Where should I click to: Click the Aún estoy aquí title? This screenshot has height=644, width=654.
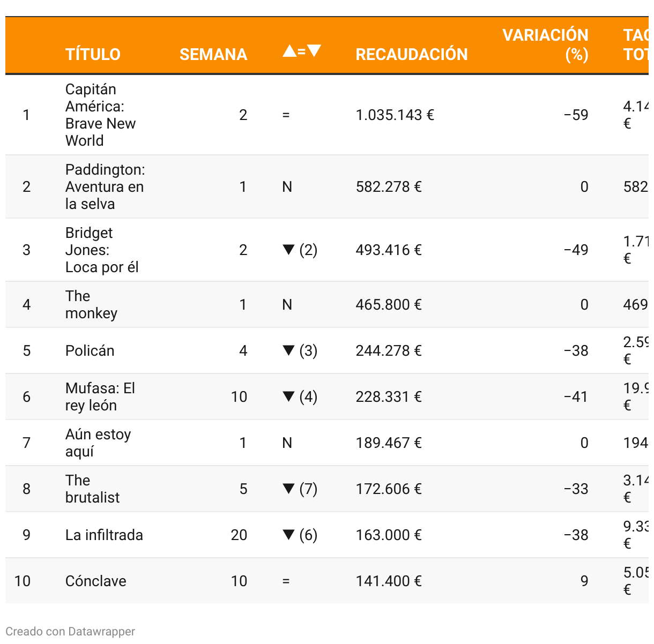[98, 443]
